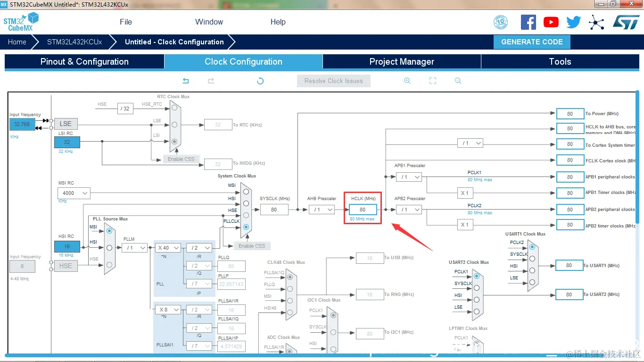Open the Facebook icon link
The height and width of the screenshot is (362, 644).
coord(528,22)
